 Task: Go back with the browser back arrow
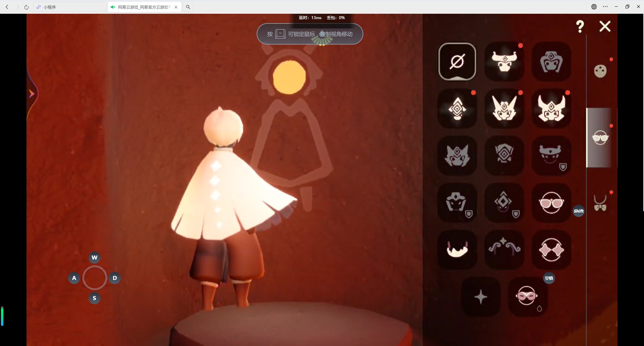click(x=7, y=7)
